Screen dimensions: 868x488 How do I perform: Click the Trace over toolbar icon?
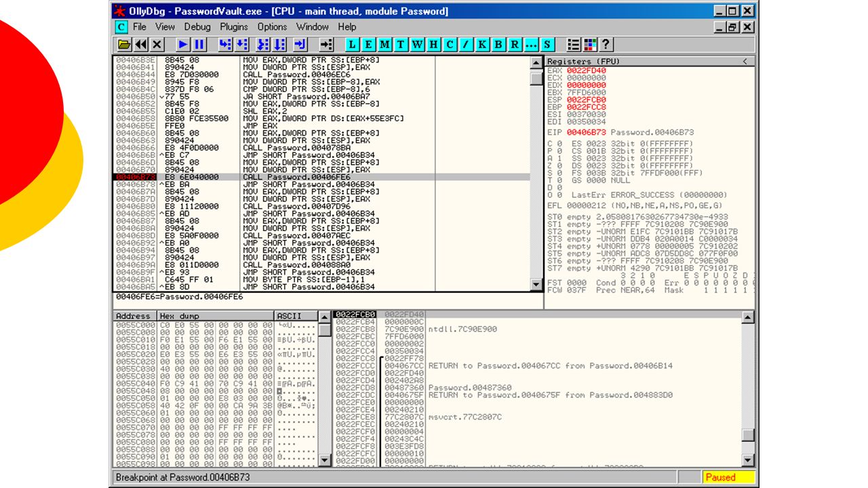280,45
